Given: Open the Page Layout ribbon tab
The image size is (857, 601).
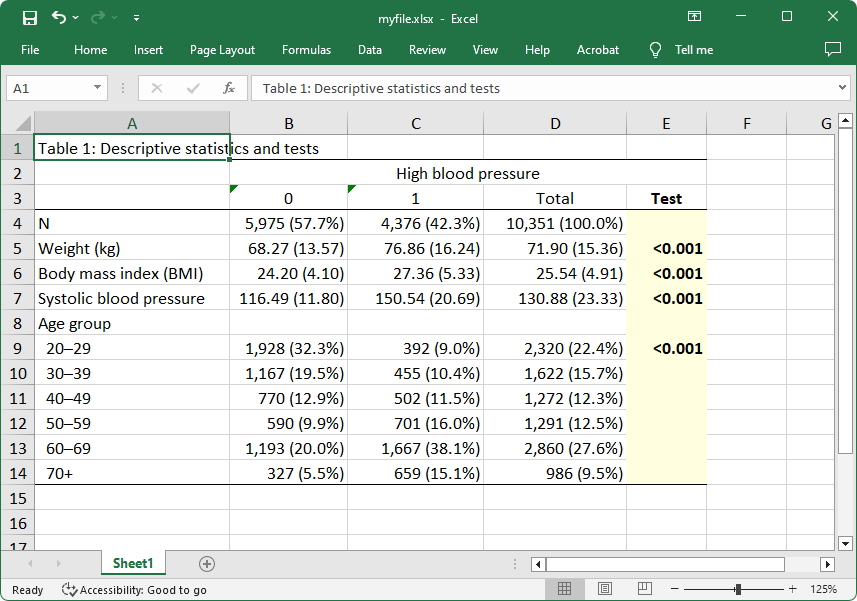Looking at the screenshot, I should coord(222,50).
